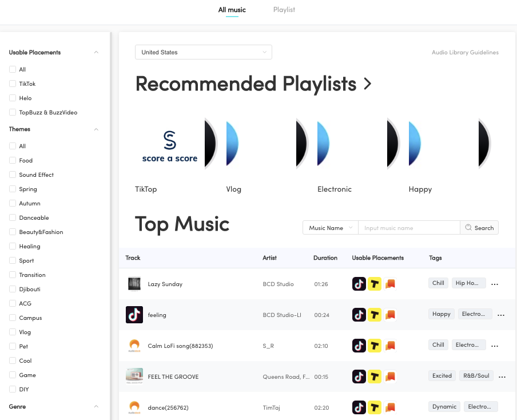Open more options for Lazy Sunday

tap(495, 284)
